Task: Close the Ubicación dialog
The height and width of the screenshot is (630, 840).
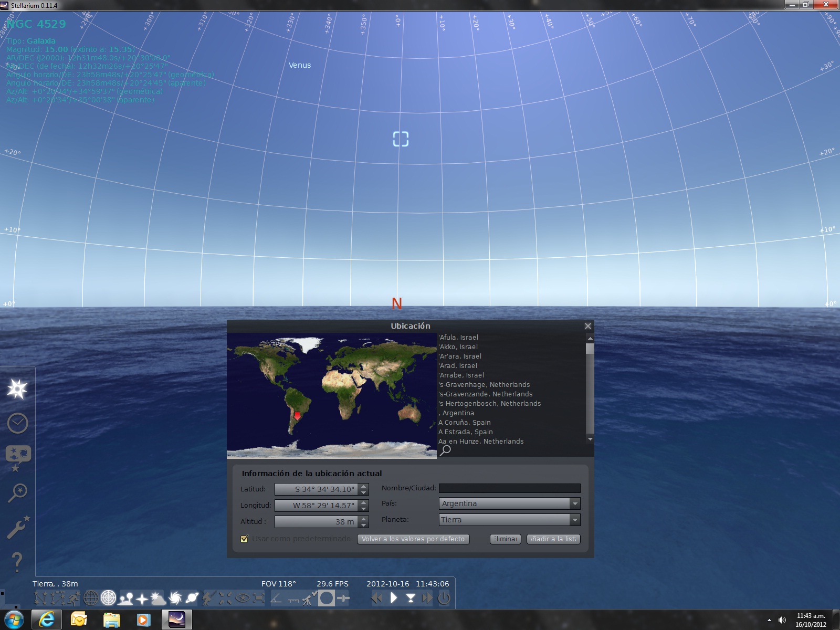Action: coord(588,326)
